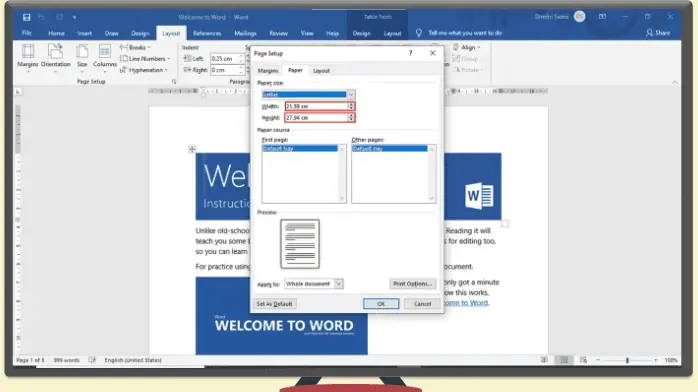Click the paper Height field
Viewport: 698px width, 392px height.
pos(317,117)
